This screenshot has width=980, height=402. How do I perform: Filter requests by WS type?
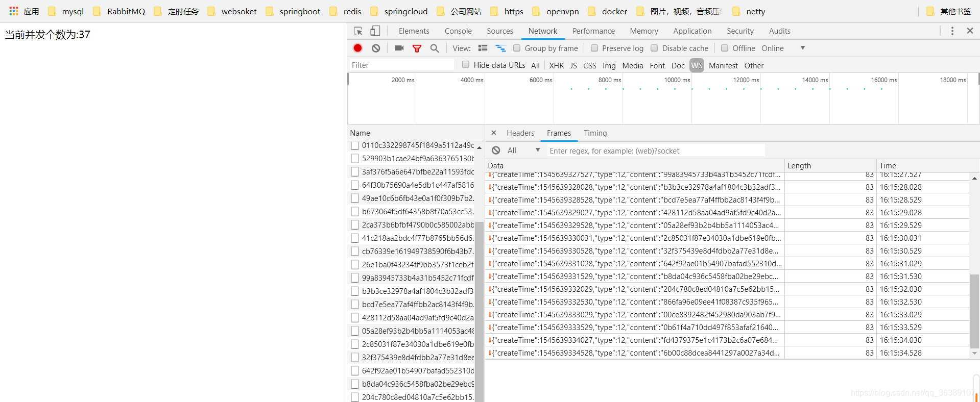pos(697,65)
